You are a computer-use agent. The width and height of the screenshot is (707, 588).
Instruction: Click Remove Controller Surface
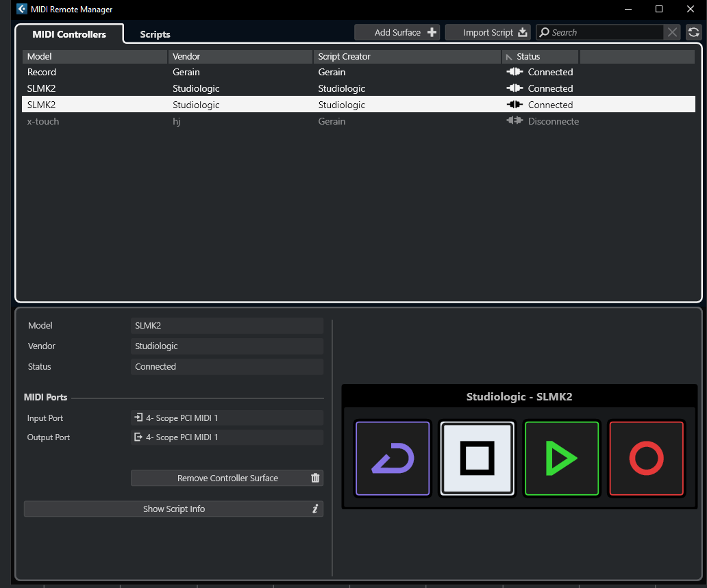point(227,478)
